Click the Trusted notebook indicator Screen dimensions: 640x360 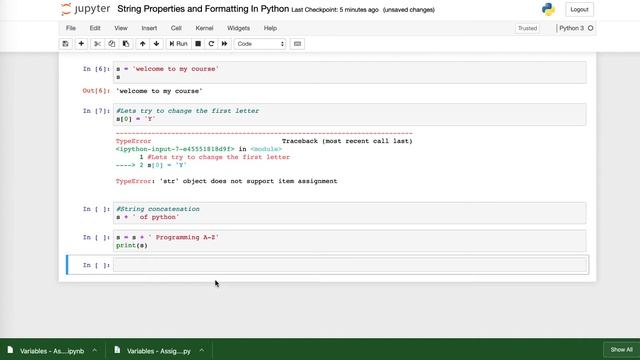pos(527,28)
